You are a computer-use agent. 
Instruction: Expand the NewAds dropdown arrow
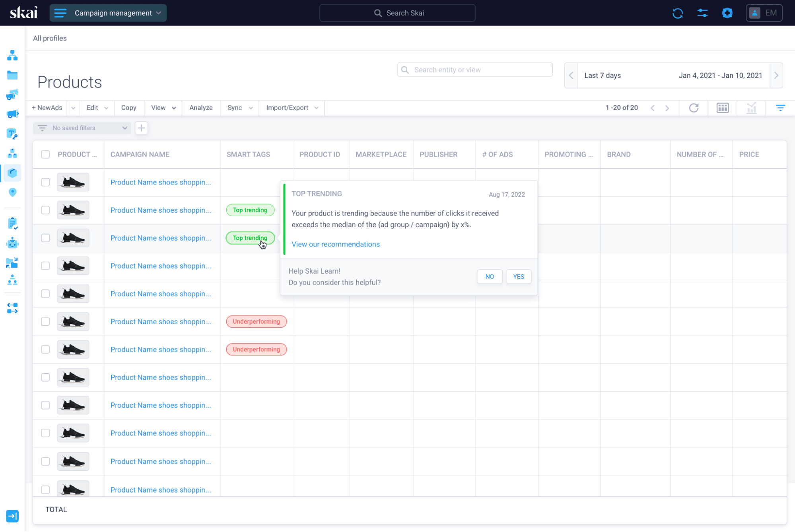tap(73, 108)
